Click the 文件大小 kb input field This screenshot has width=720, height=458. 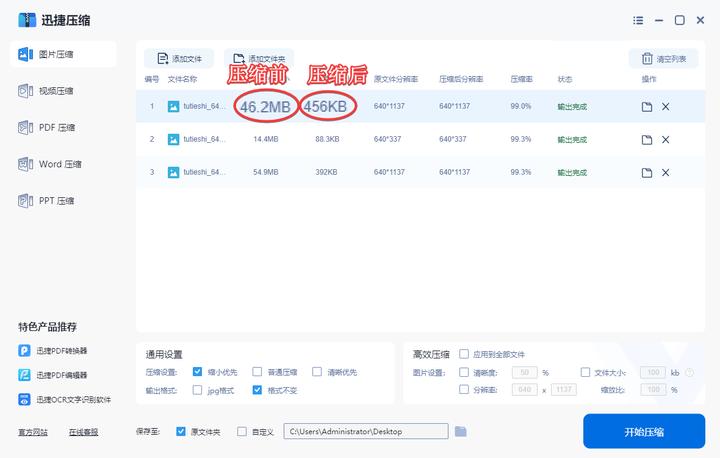pyautogui.click(x=653, y=372)
